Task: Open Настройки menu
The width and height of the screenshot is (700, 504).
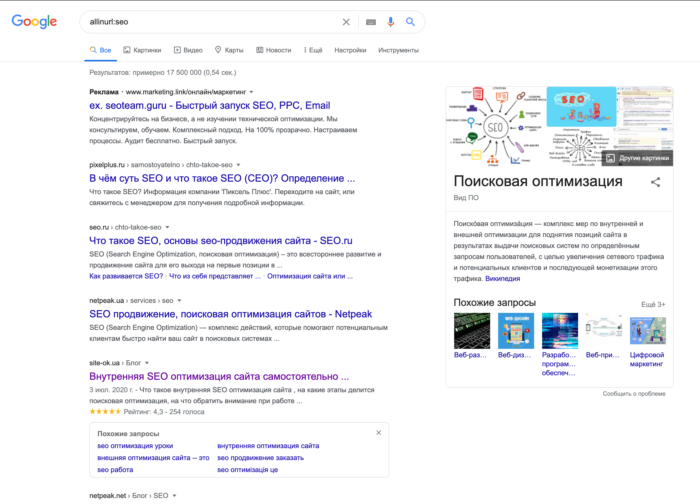Action: [350, 50]
